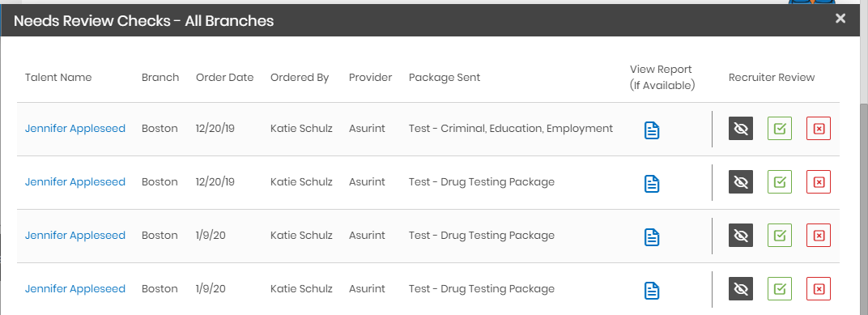Mark third row check as approved
Viewport: 868px width, 315px height.
780,236
